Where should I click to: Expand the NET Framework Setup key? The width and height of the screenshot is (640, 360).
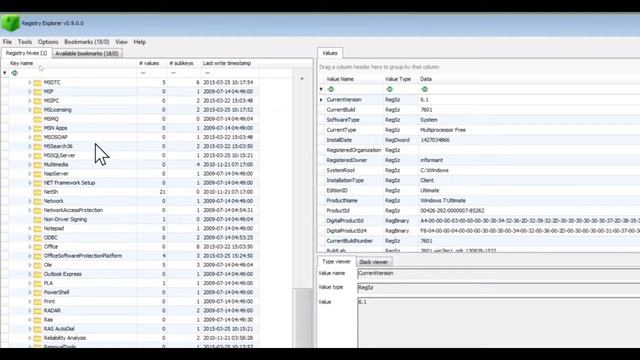click(30, 183)
